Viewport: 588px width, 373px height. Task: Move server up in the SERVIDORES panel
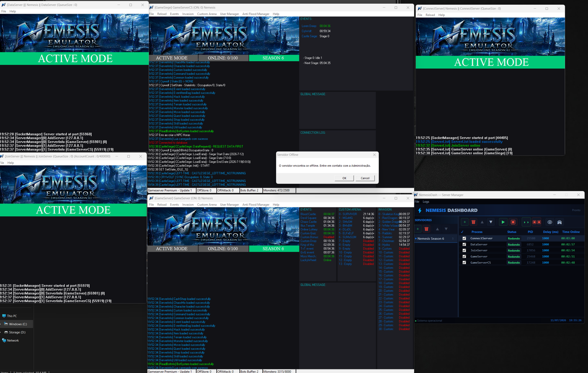pyautogui.click(x=437, y=229)
